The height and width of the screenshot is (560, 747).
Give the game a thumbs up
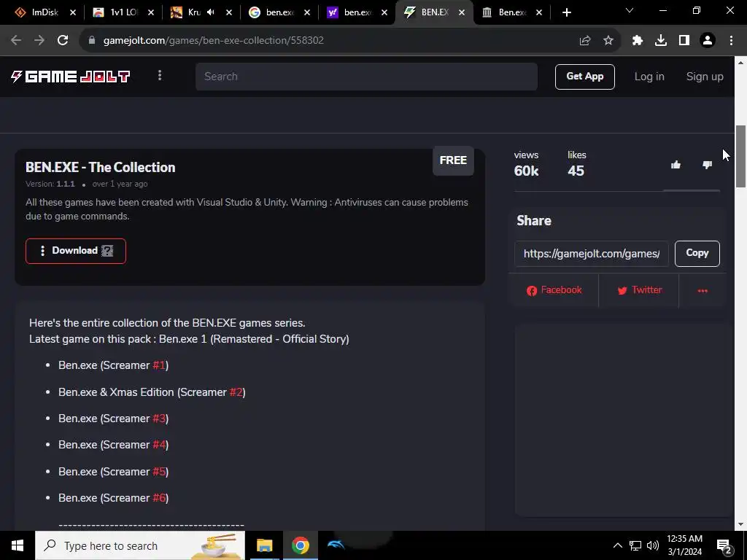[676, 165]
